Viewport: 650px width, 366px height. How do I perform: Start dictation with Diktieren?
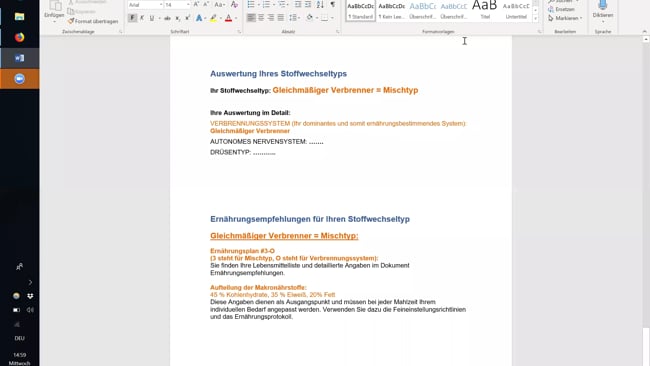(x=603, y=10)
